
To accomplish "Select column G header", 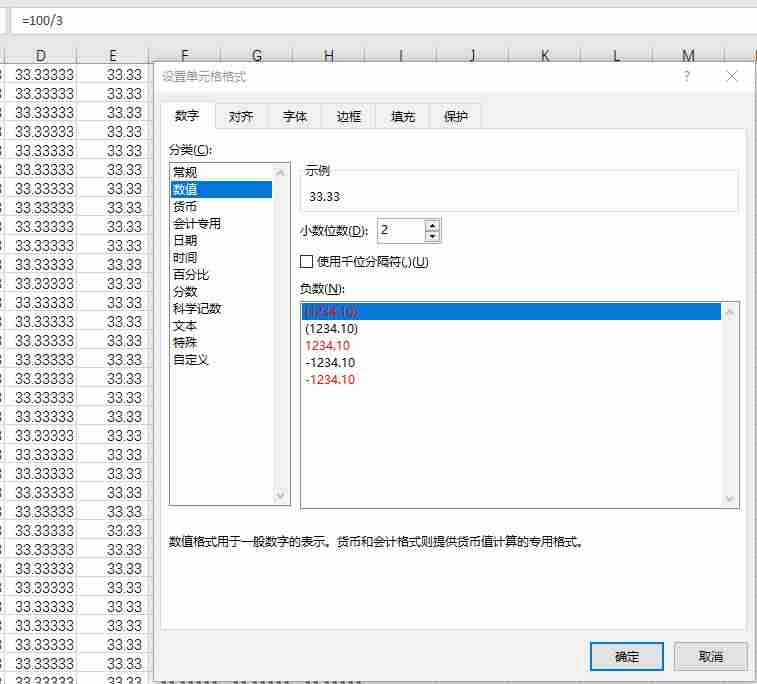I will (x=257, y=56).
